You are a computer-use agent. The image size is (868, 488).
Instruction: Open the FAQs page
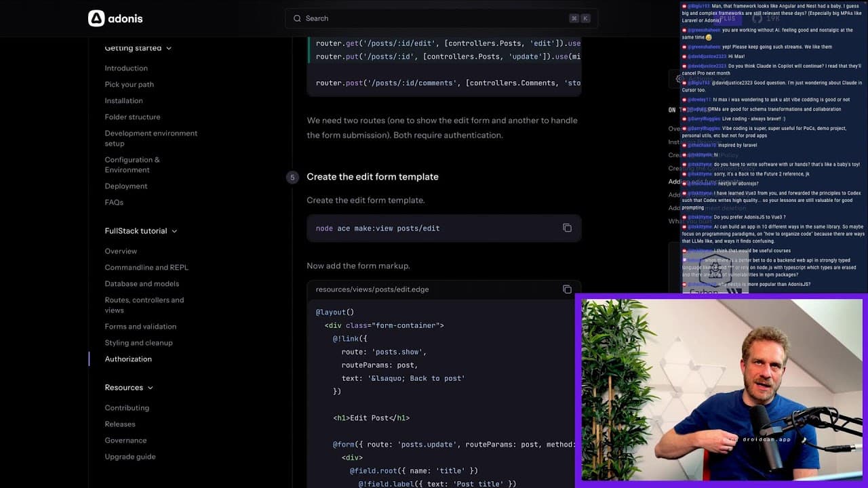114,203
